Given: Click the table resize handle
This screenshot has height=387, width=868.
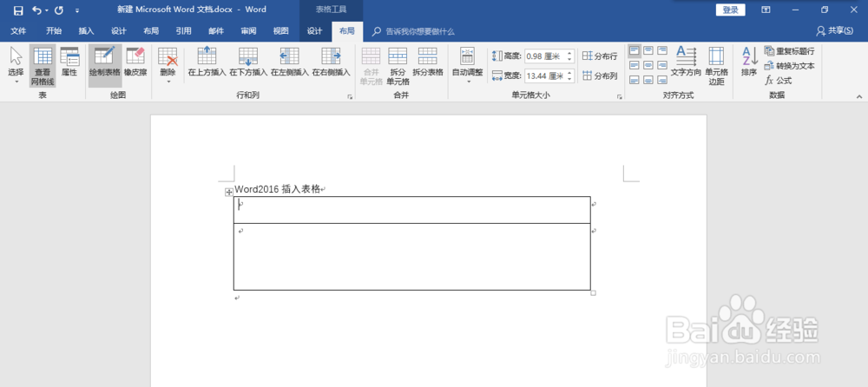Looking at the screenshot, I should (x=594, y=293).
